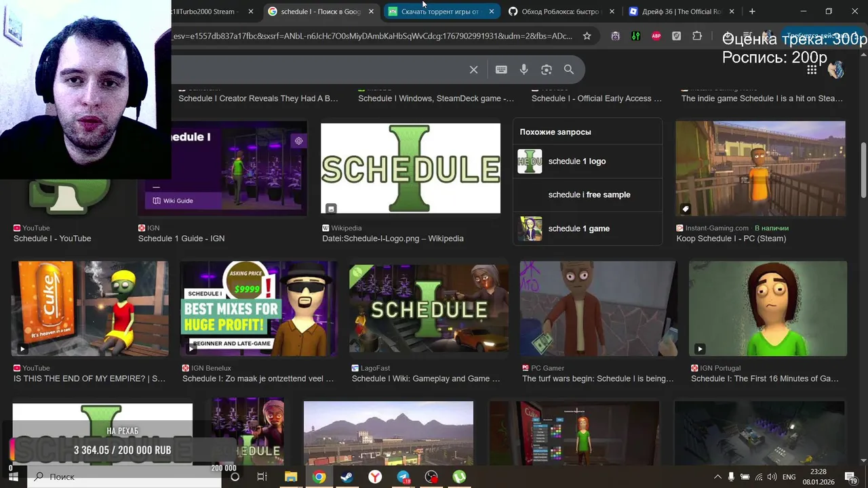
Task: Open the Wikipedia Schedule I logo image
Action: (410, 168)
